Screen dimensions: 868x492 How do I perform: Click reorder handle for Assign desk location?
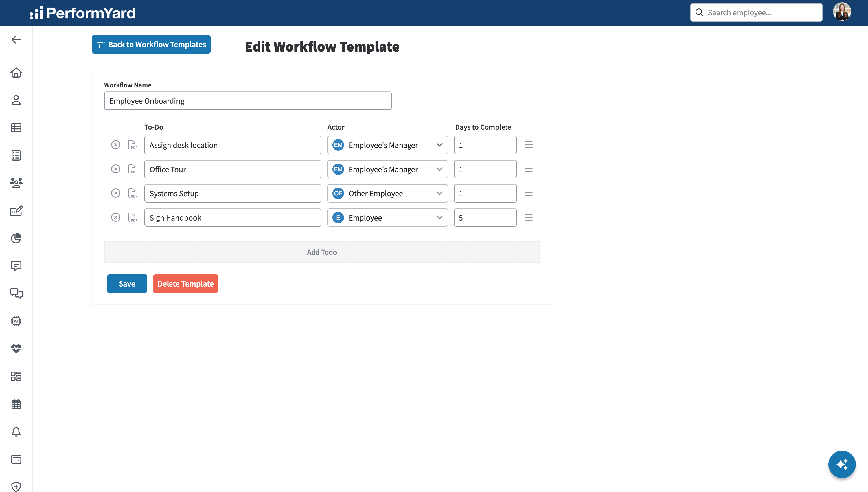(528, 145)
